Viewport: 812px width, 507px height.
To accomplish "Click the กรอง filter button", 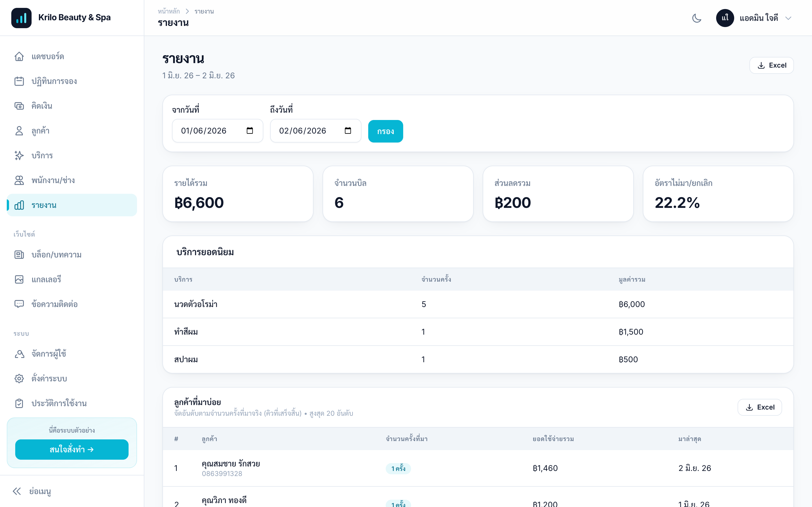I will coord(385,131).
